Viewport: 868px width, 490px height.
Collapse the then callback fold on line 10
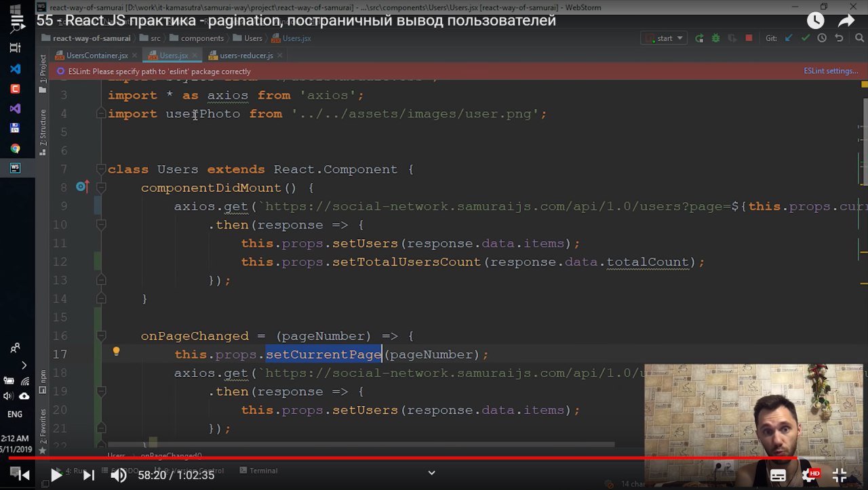pyautogui.click(x=101, y=224)
